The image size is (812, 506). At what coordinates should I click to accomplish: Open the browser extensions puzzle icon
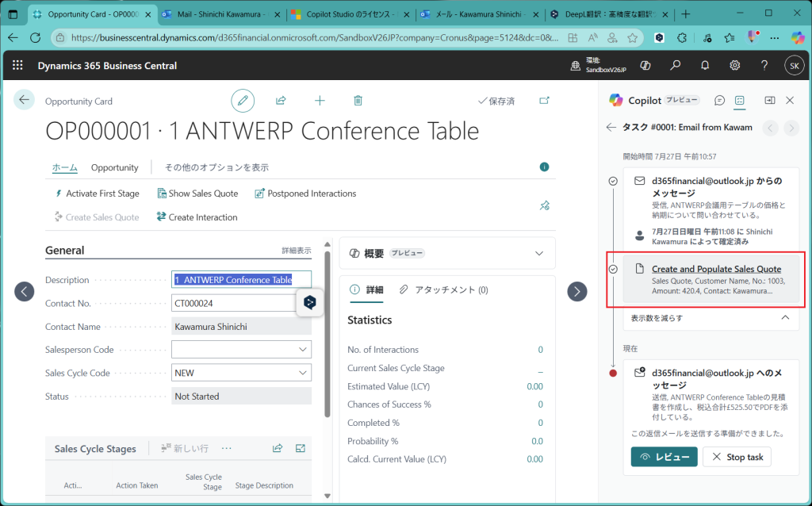click(682, 37)
